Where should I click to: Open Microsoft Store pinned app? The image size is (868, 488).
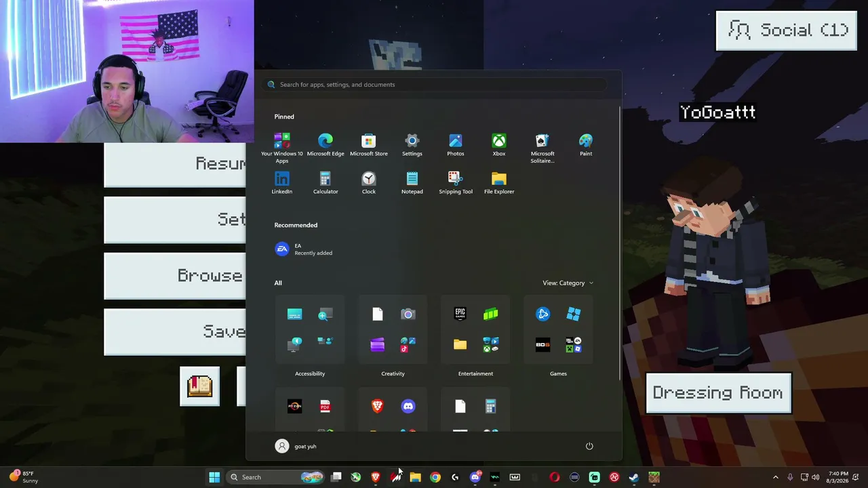(369, 145)
